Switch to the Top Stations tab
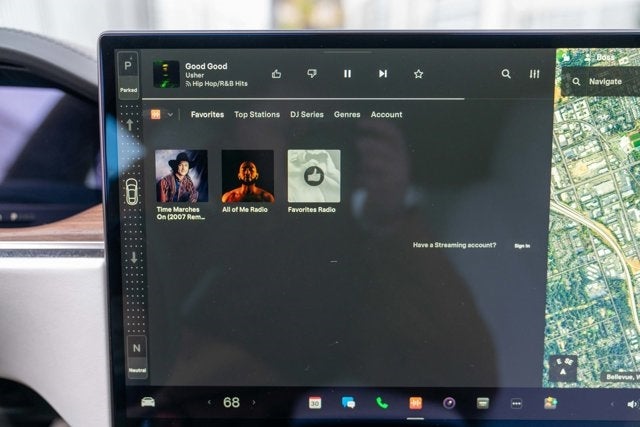640x427 pixels. point(257,115)
